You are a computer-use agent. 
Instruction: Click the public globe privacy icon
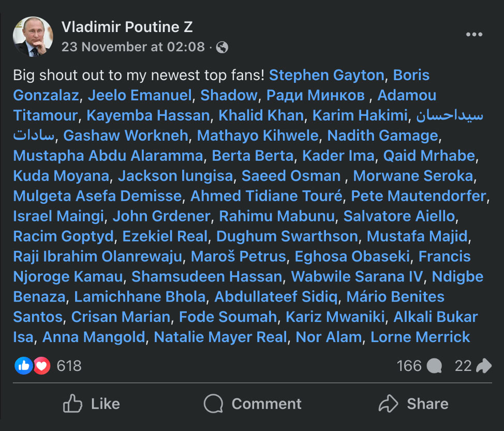(223, 48)
